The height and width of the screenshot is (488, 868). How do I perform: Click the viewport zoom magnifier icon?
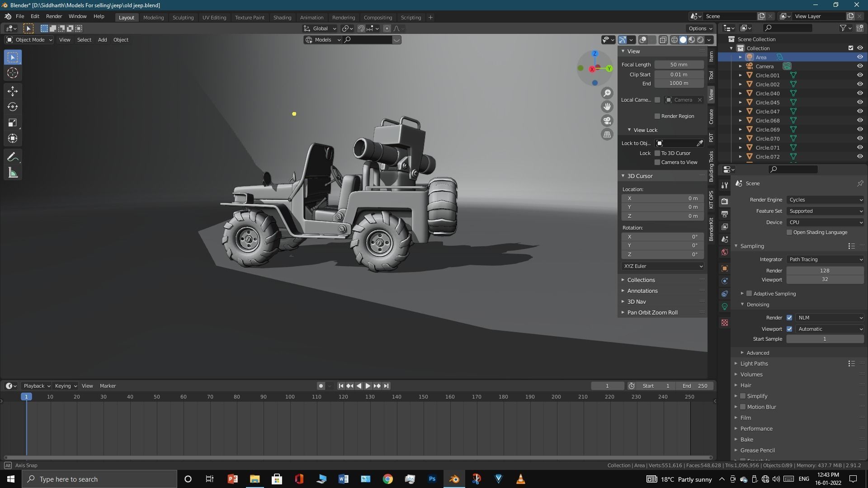[x=607, y=93]
